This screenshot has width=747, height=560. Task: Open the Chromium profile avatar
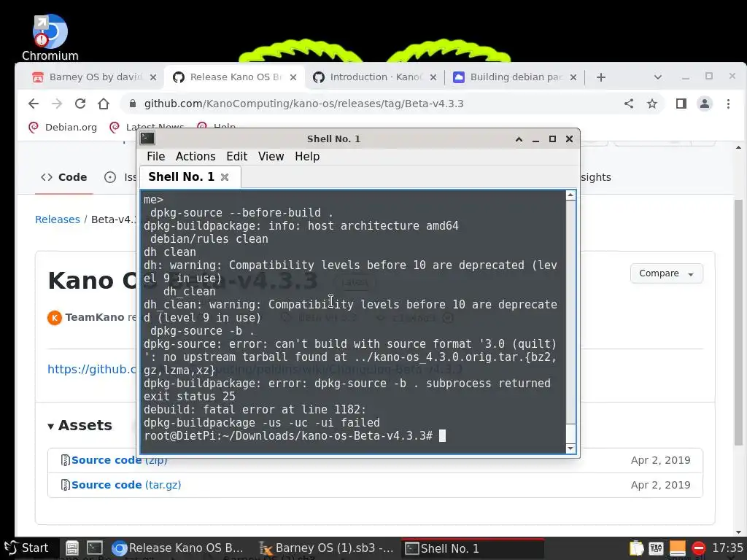tap(705, 104)
